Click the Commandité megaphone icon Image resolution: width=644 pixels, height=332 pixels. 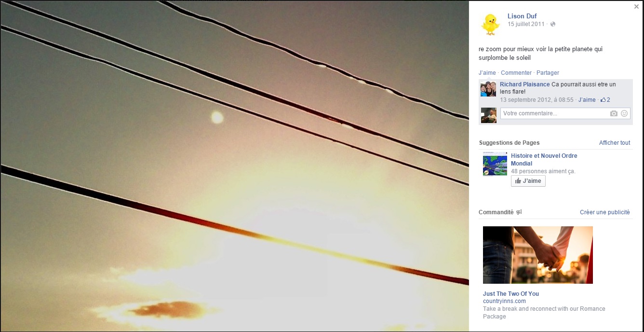click(519, 212)
